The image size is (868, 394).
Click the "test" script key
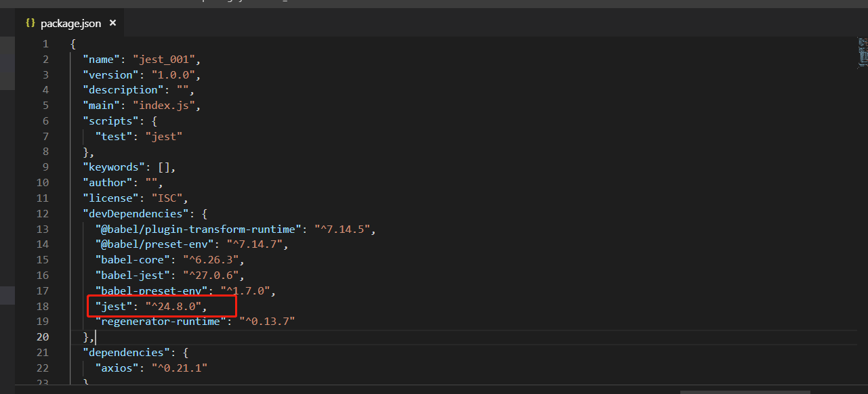(114, 136)
